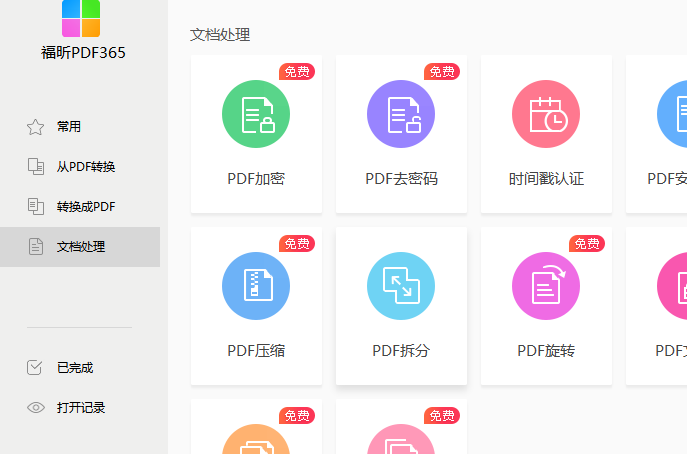Open the 打开记录 history

81,408
